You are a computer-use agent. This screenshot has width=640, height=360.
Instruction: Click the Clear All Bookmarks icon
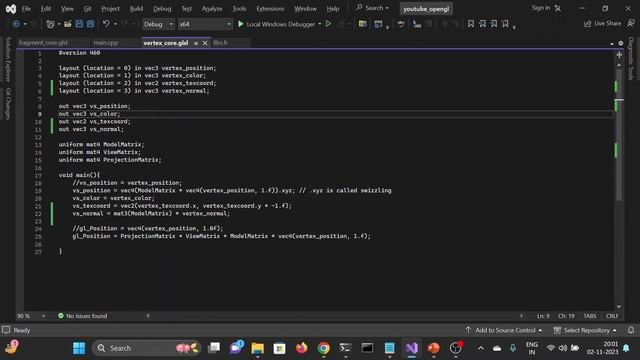click(505, 24)
